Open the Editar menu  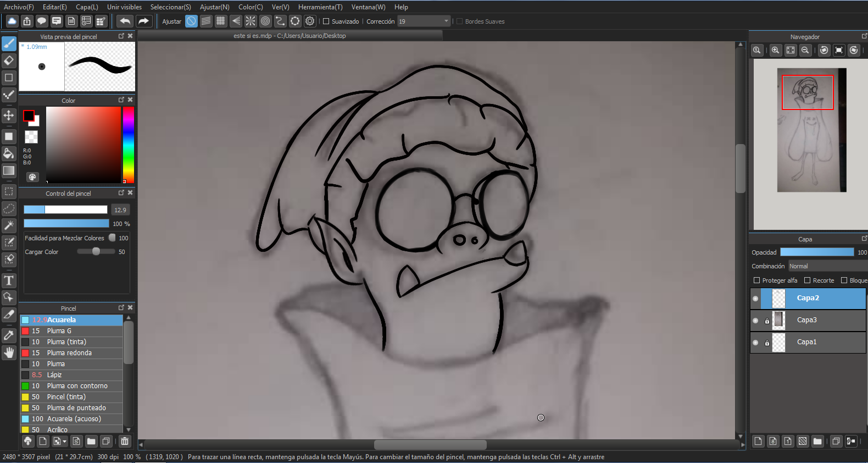tap(55, 7)
